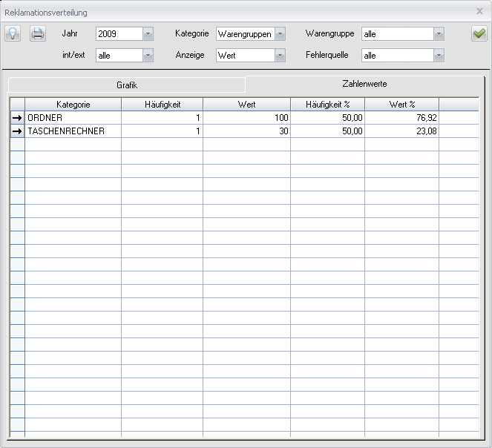Screen dimensions: 492x448
Task: Click the arrow beside ORDNER row
Action: pos(17,118)
